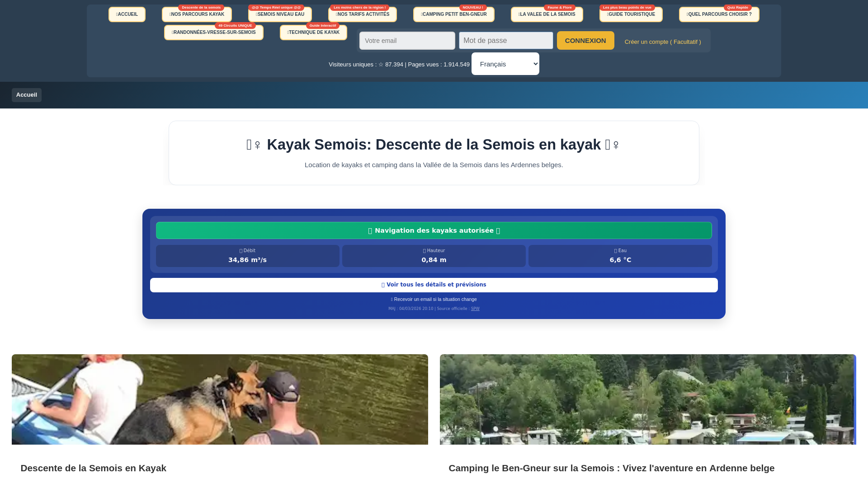Screen dimensions: 868x488
Task: Click the Votre email input field
Action: point(407,40)
